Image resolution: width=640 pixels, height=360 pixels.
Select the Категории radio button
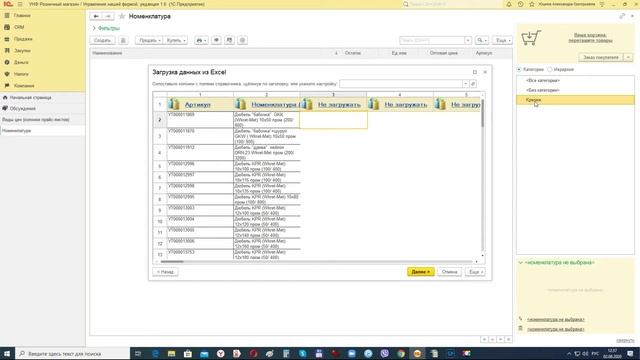[x=519, y=69]
